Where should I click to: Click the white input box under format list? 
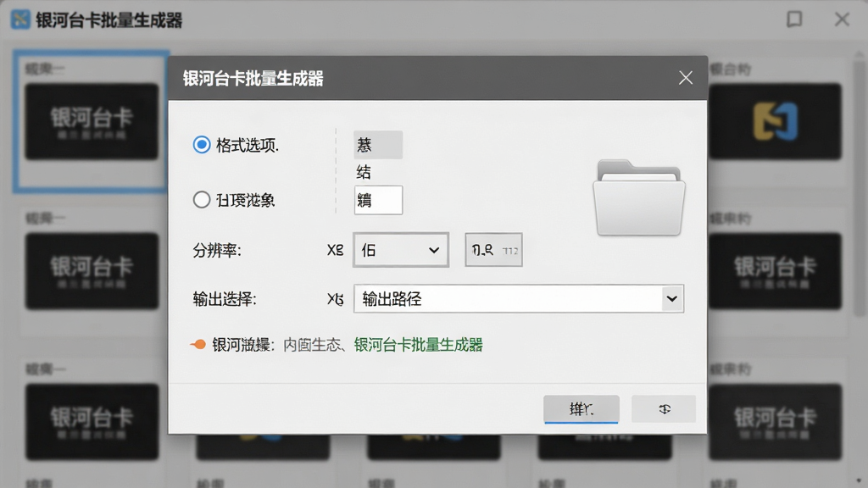(378, 200)
